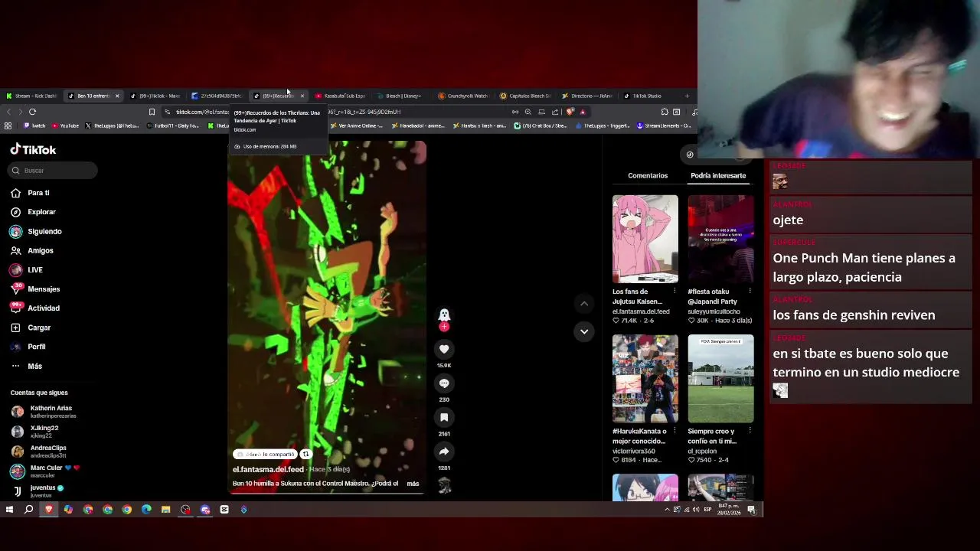980x551 pixels.
Task: Open Windows taskbar search
Action: pyautogui.click(x=29, y=510)
